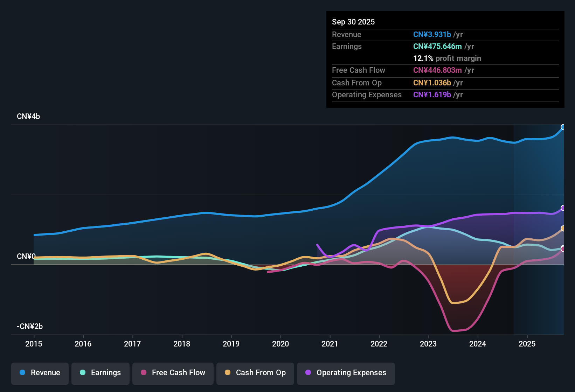The image size is (575, 392).
Task: Click the purple Operating Expenses dot icon
Action: (308, 373)
